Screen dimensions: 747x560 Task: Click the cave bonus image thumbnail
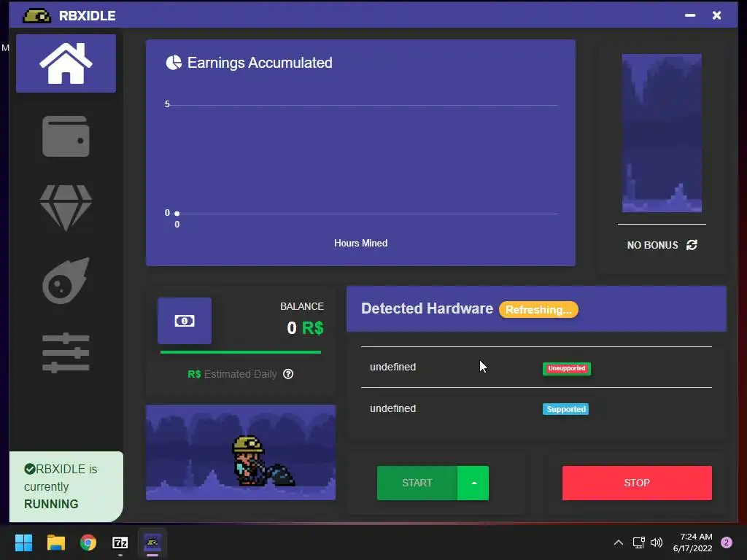coord(662,133)
